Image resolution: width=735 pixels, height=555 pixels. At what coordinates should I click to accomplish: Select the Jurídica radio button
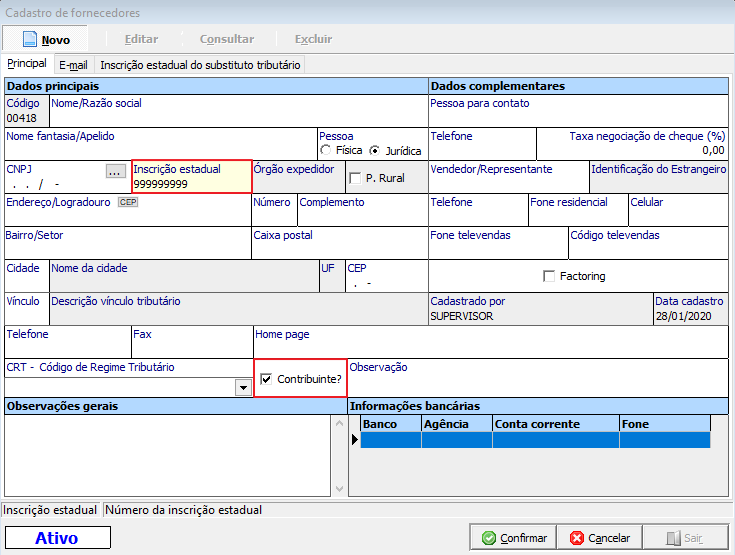376,151
